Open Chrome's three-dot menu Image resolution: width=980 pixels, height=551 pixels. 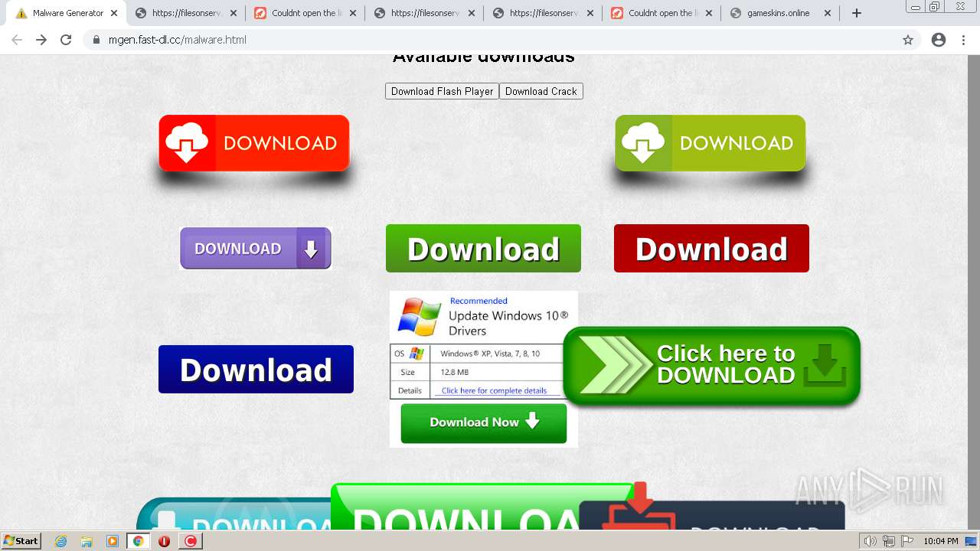pos(963,40)
